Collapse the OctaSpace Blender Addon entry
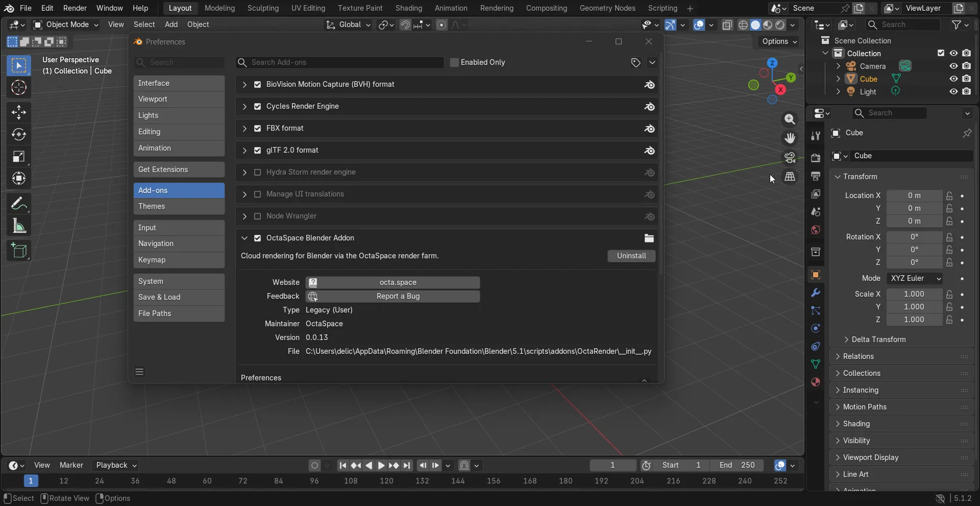The width and height of the screenshot is (980, 506). coord(244,238)
